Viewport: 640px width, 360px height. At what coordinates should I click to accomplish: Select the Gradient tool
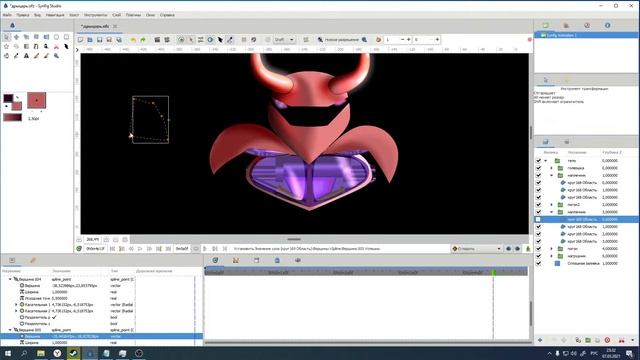tap(26, 47)
